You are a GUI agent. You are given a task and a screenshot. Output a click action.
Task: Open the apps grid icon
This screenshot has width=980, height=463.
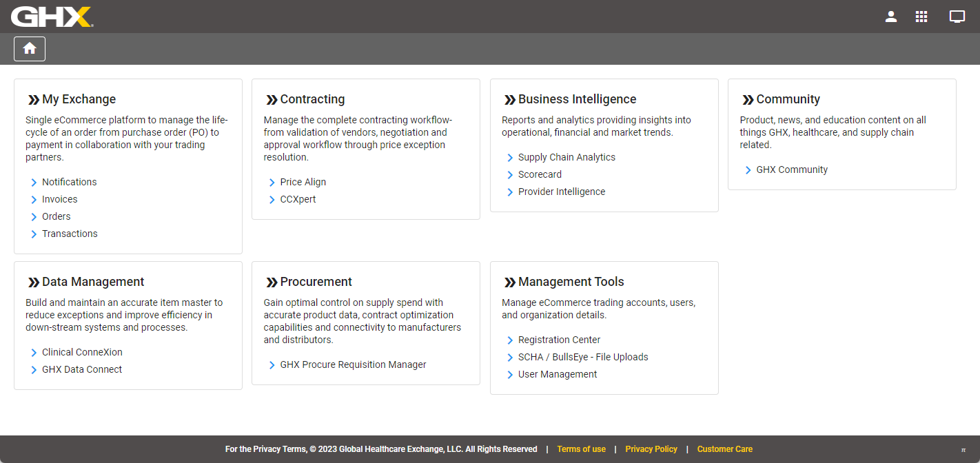pyautogui.click(x=921, y=17)
